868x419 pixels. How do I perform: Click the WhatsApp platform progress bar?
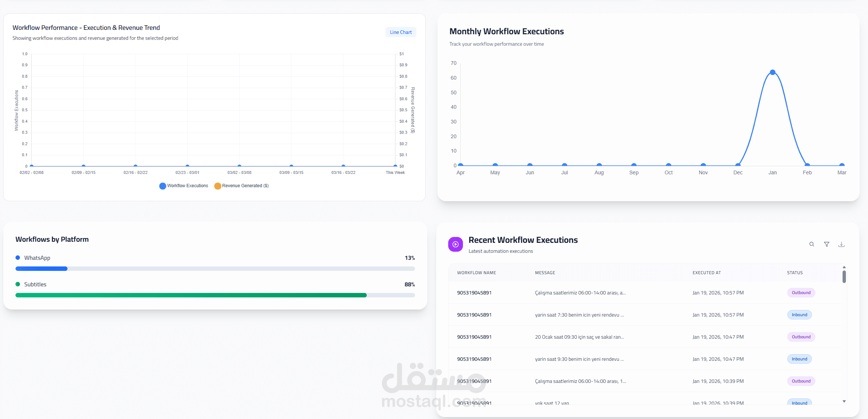41,269
